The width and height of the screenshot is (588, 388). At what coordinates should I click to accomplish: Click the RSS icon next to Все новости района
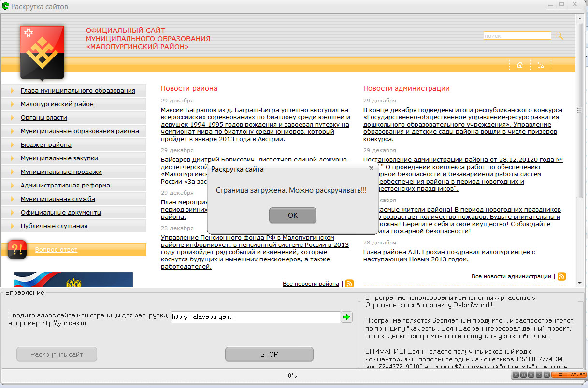349,284
